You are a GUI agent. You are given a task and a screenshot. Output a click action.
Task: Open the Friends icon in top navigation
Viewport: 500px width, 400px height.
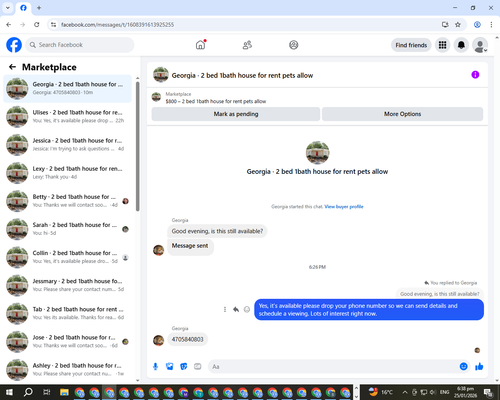(247, 45)
